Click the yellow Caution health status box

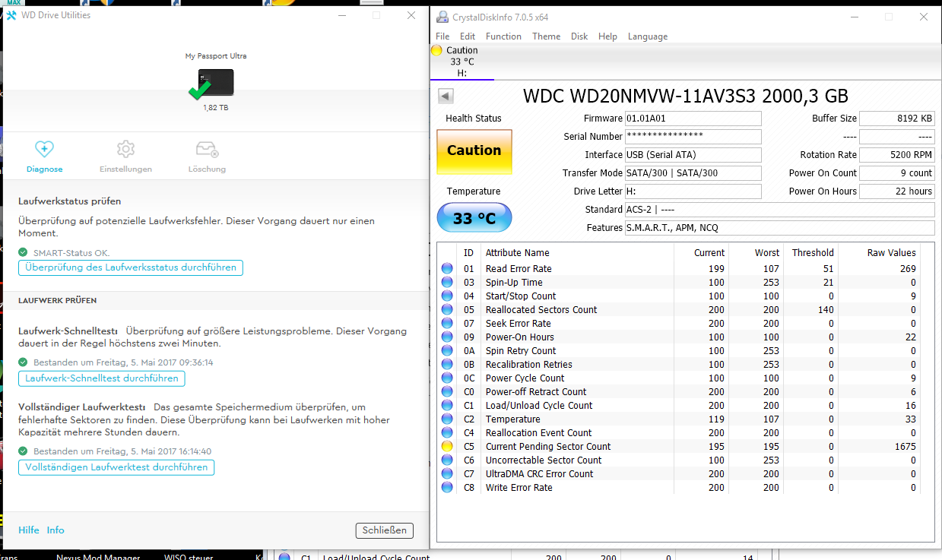click(x=474, y=151)
